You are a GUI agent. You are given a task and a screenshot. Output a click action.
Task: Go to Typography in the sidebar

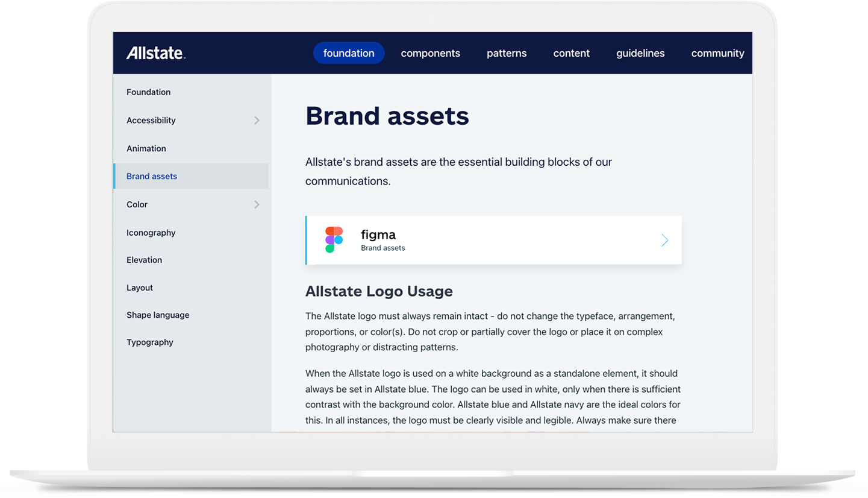[150, 342]
